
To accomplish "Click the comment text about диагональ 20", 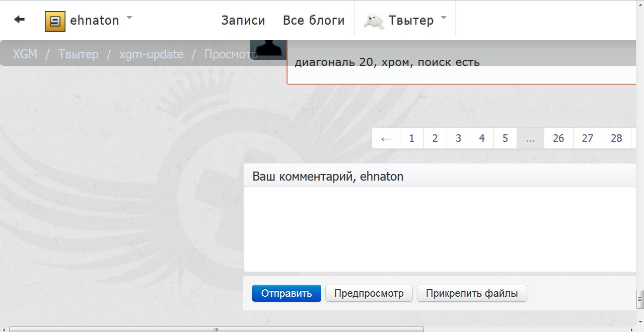I will pyautogui.click(x=387, y=62).
